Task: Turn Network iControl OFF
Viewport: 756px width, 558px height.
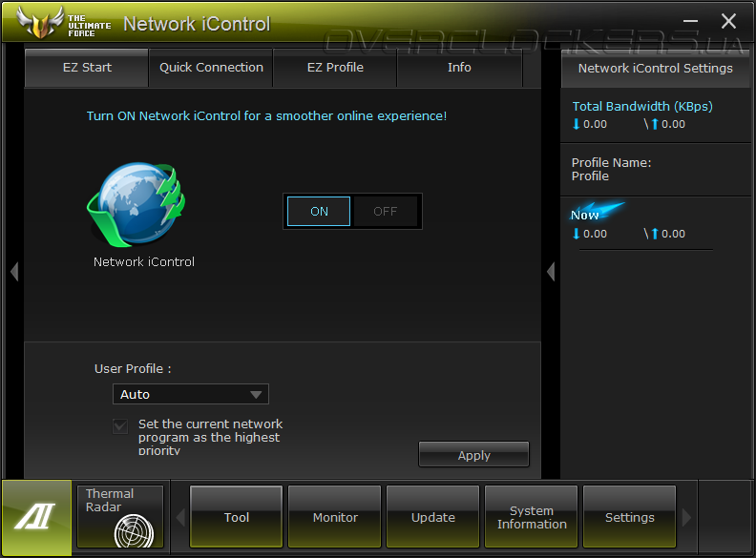Action: pos(386,211)
